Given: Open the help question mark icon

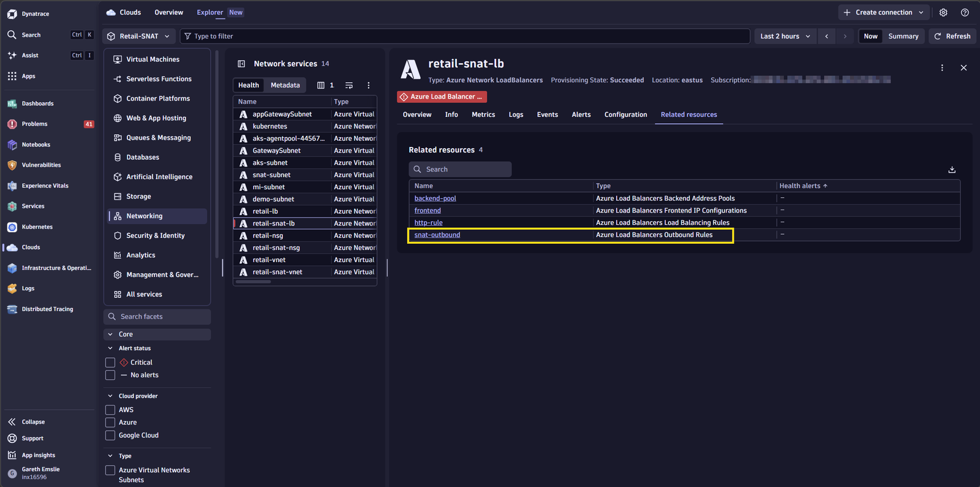Looking at the screenshot, I should tap(965, 12).
